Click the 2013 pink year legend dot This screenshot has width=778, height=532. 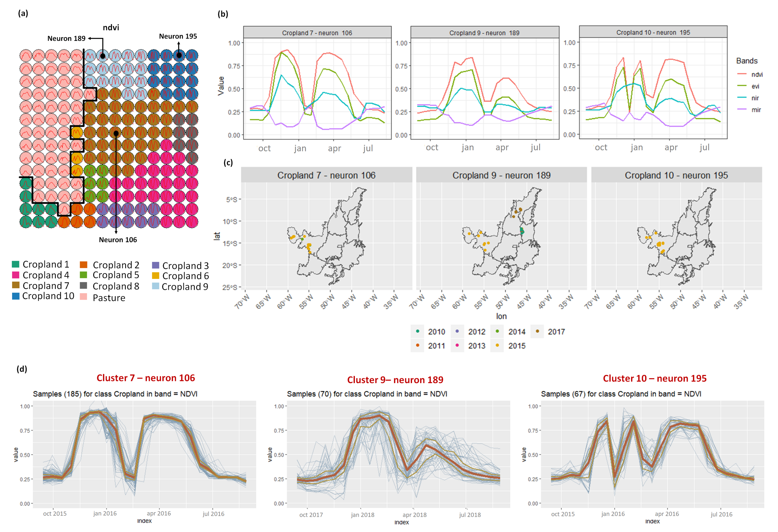click(457, 345)
